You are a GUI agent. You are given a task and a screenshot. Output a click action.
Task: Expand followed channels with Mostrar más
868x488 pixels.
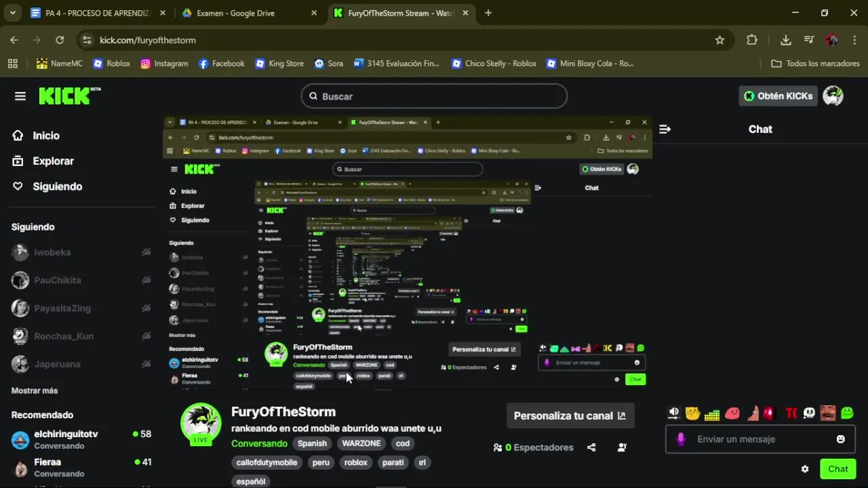click(x=35, y=391)
